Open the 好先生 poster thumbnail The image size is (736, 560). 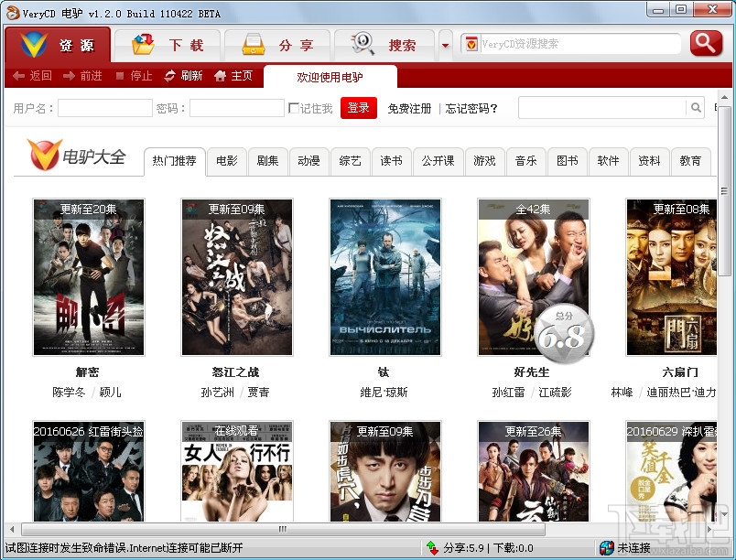click(x=534, y=277)
